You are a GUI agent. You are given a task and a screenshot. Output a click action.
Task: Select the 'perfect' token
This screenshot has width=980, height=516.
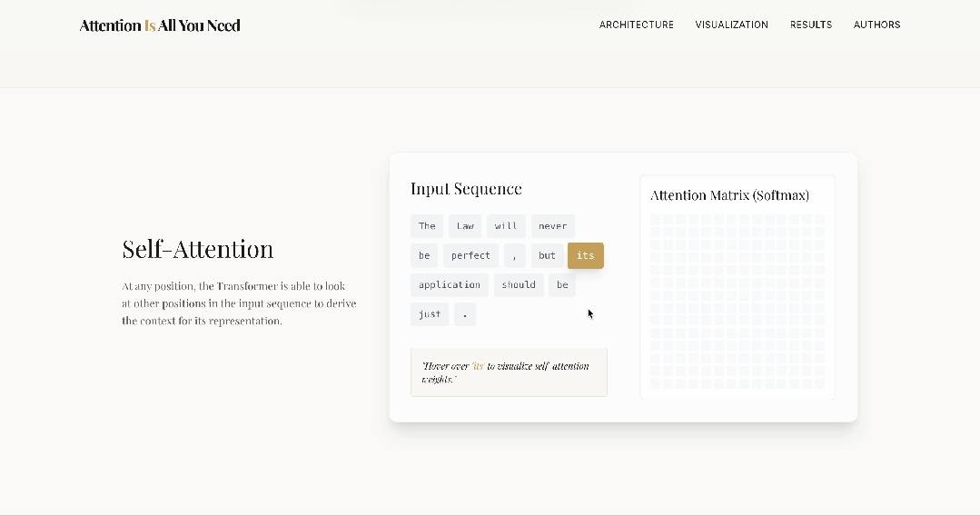pos(470,255)
